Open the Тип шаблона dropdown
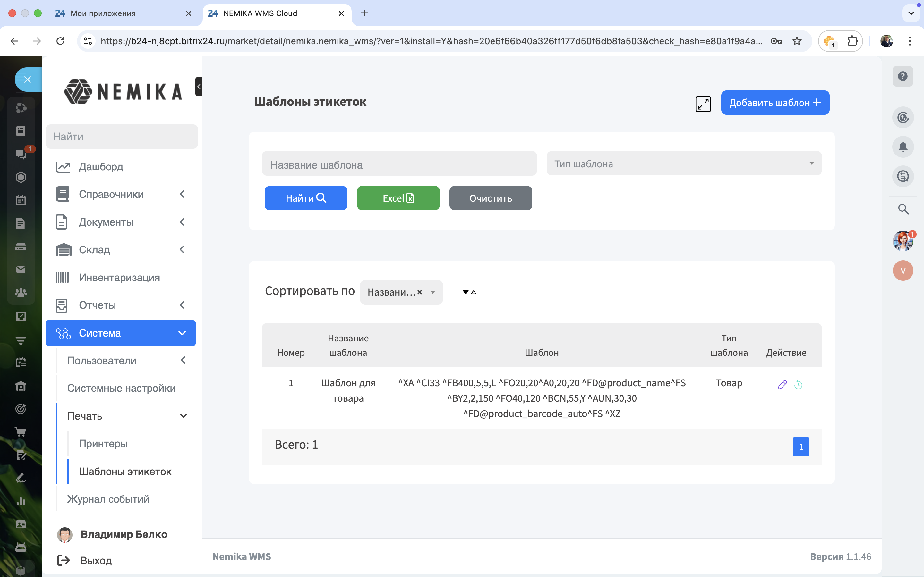Viewport: 924px width, 577px height. coord(684,163)
